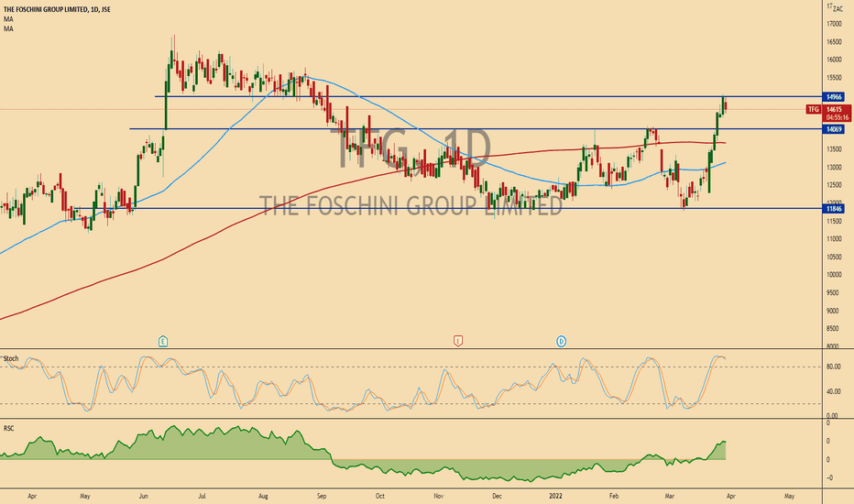Screen dimensions: 854x504
Task: Click the current price 14615 label
Action: pyautogui.click(x=834, y=110)
